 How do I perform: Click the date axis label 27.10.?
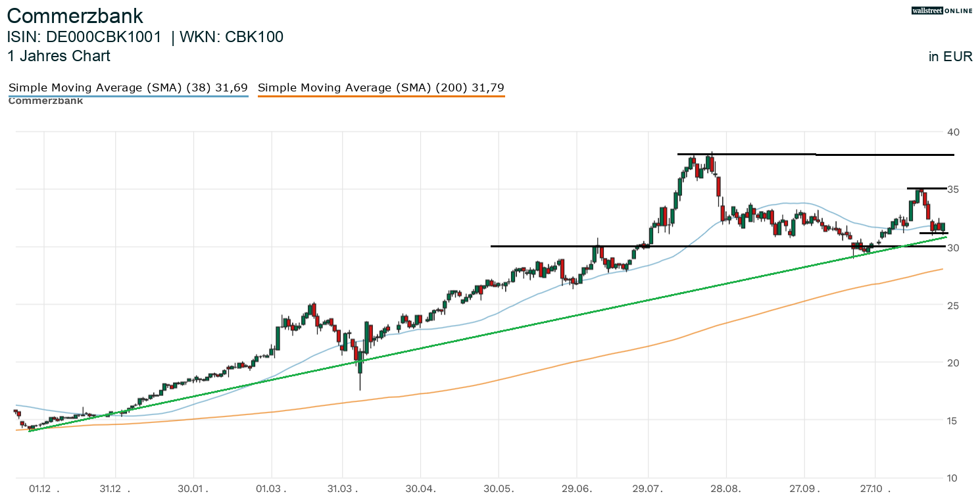pyautogui.click(x=875, y=489)
